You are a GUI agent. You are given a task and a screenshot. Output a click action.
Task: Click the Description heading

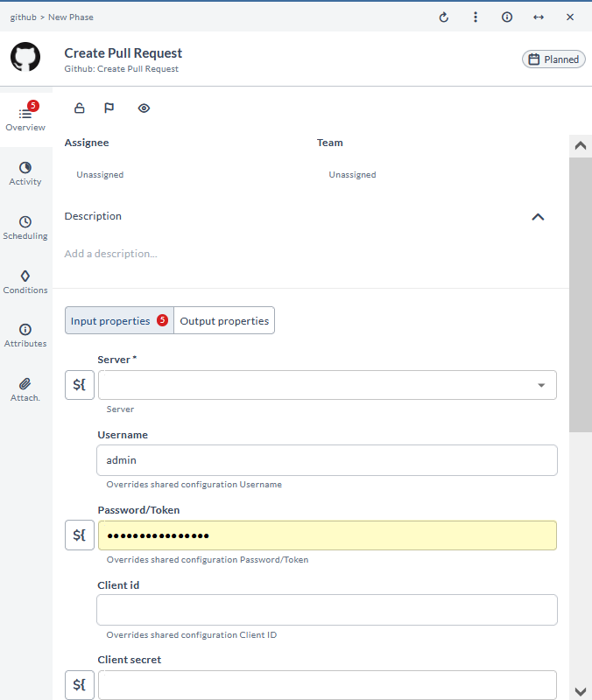click(x=93, y=216)
